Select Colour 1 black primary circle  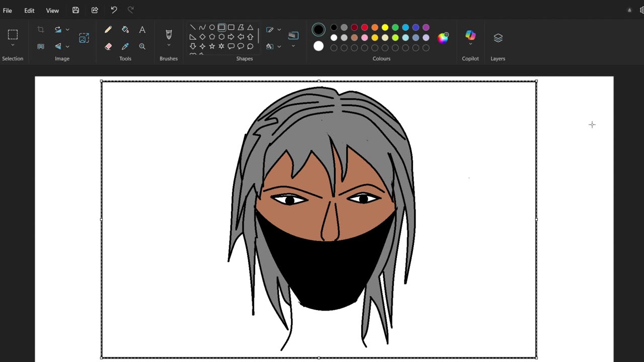(x=318, y=30)
